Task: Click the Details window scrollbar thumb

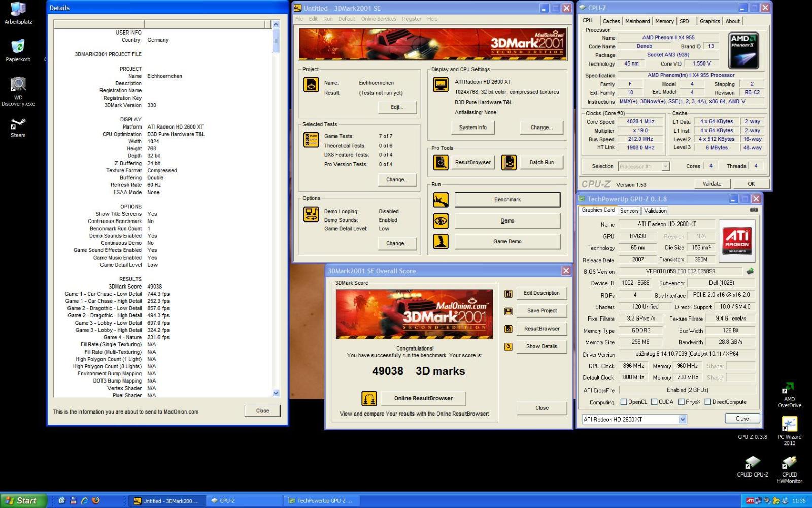Action: 276,41
